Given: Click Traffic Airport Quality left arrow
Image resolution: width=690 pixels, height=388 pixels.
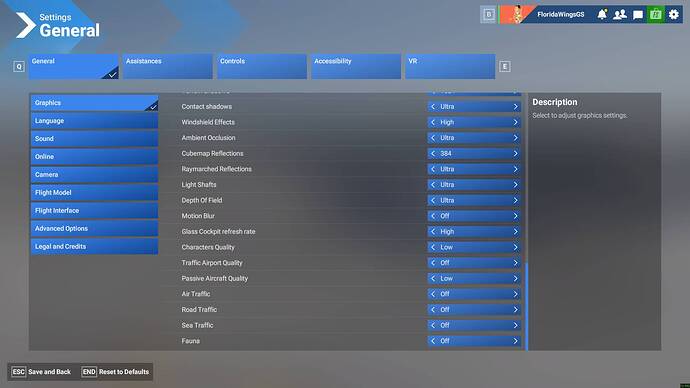Looking at the screenshot, I should click(433, 263).
